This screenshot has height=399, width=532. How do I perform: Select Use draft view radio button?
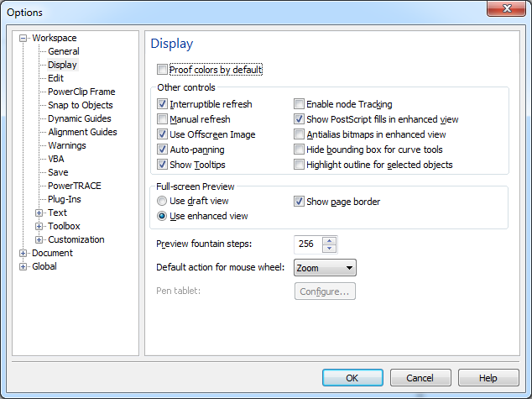[162, 202]
